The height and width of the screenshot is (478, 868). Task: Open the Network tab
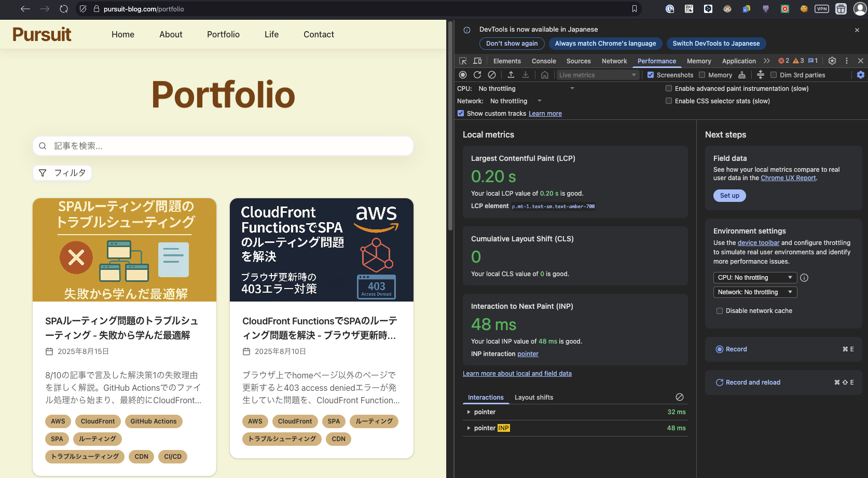[614, 61]
